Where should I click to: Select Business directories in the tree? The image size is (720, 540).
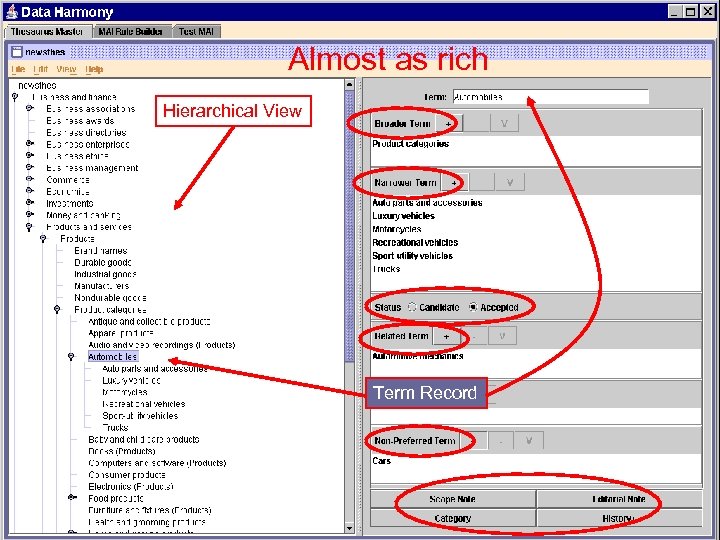click(86, 133)
